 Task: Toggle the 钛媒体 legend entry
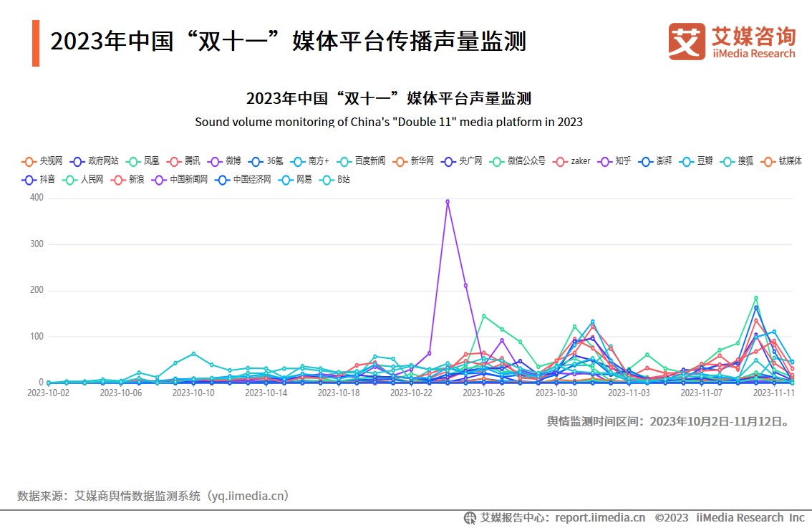click(781, 161)
